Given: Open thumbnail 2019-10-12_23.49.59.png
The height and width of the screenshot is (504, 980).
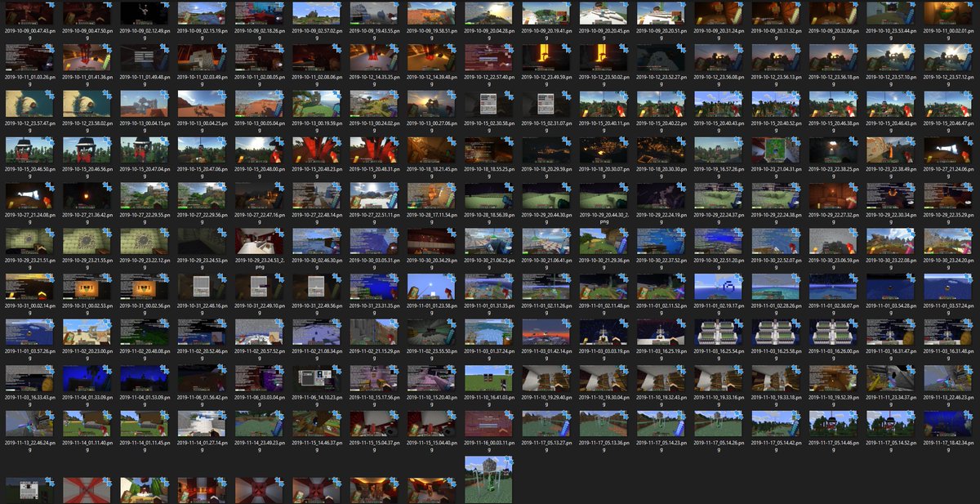Looking at the screenshot, I should point(546,58).
